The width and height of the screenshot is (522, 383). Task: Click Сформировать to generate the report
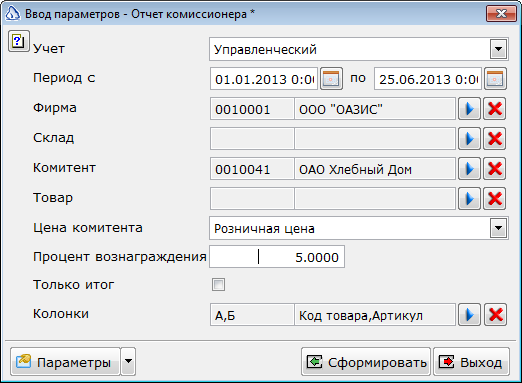coord(366,362)
